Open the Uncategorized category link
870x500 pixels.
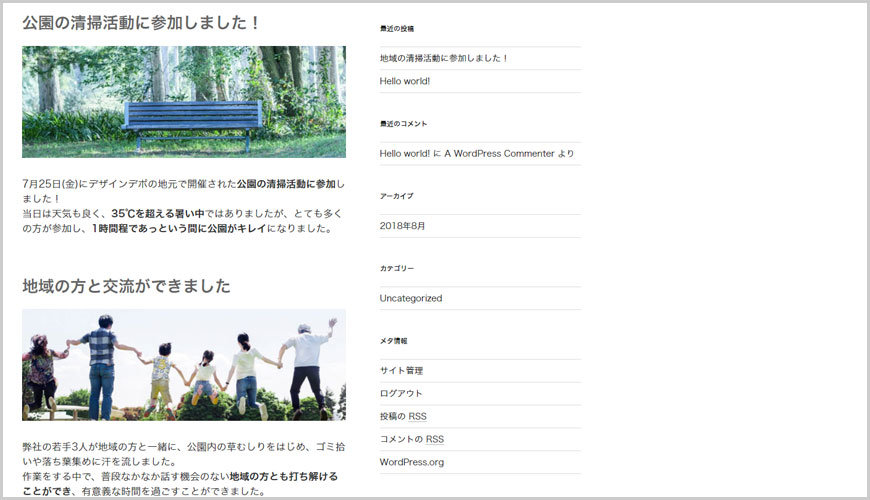411,298
